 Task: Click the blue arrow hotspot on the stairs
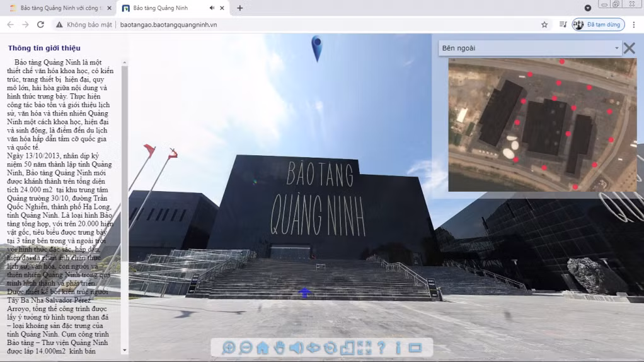(304, 292)
